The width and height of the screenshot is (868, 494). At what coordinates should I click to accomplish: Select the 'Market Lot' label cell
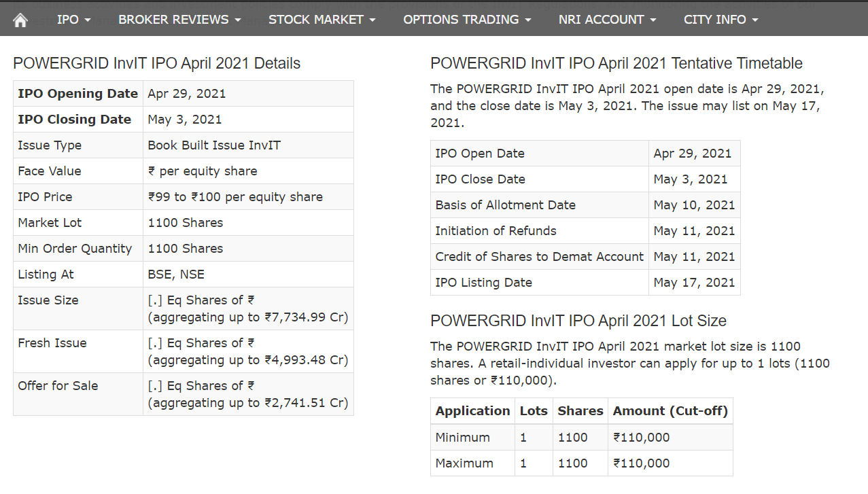(78, 223)
